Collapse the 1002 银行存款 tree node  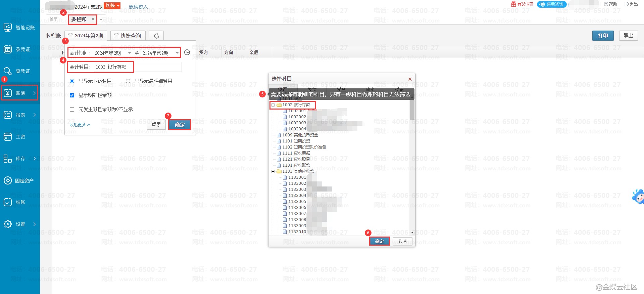click(273, 105)
